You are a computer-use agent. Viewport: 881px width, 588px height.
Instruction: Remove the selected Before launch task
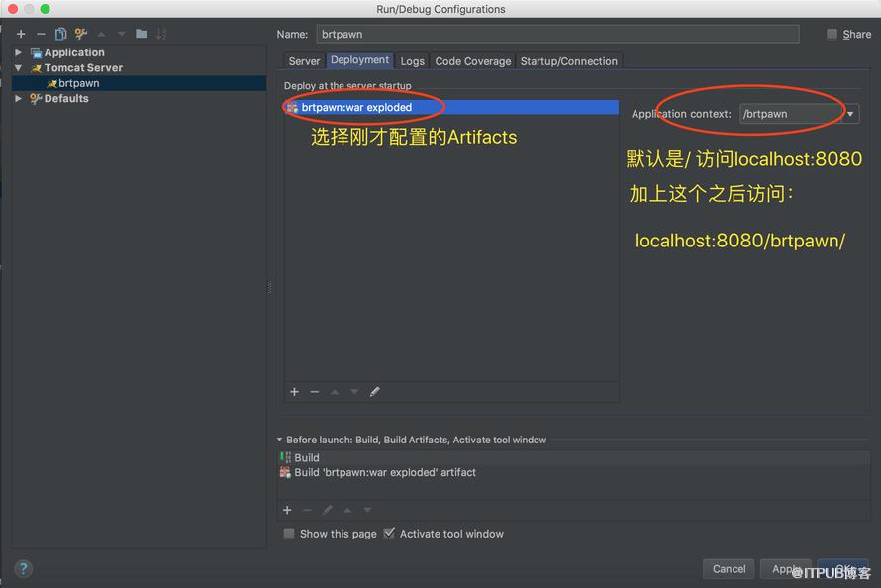[307, 510]
